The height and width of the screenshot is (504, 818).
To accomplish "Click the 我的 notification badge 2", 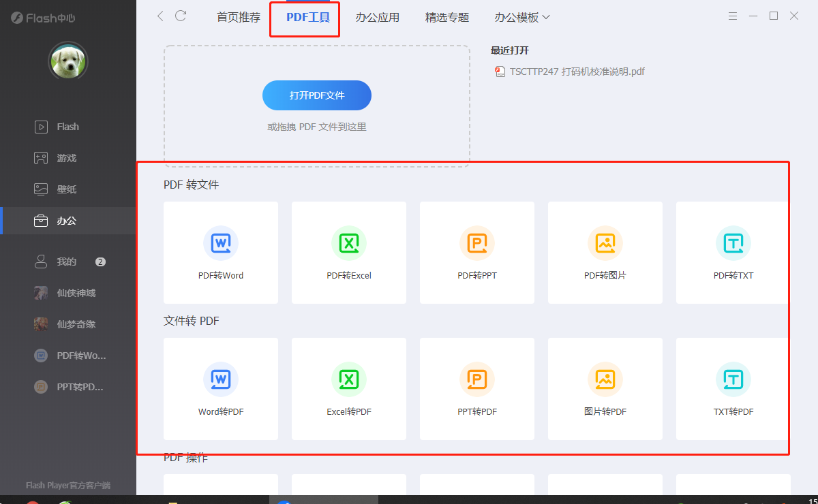I will 100,262.
